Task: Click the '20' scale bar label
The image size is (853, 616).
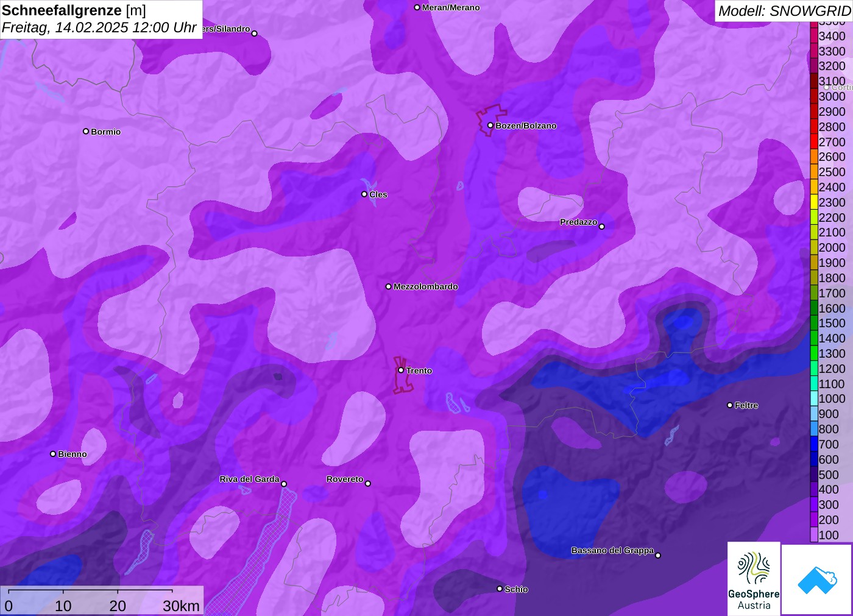Action: click(118, 606)
